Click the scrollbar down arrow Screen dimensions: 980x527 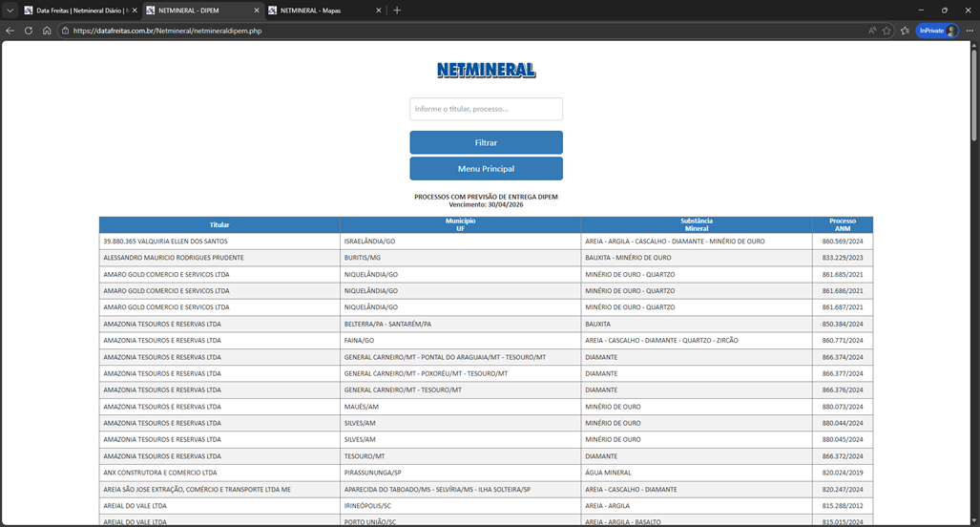coord(975,520)
